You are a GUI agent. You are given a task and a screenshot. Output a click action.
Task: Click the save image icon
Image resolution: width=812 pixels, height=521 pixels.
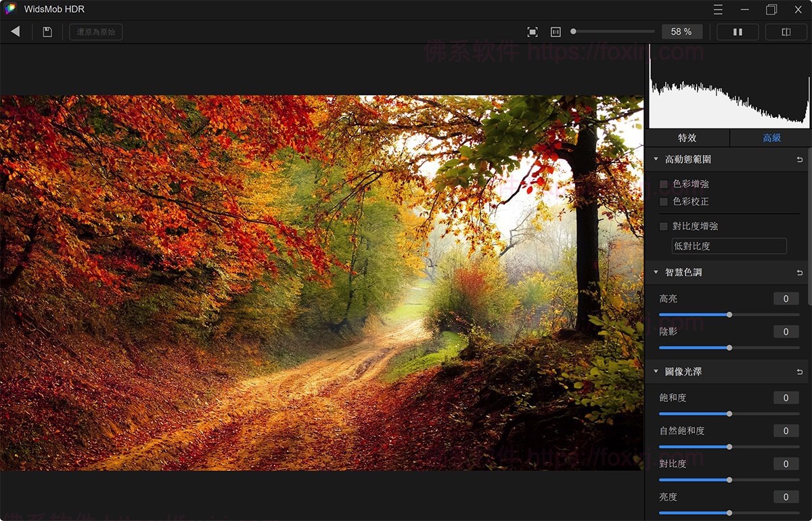(47, 31)
